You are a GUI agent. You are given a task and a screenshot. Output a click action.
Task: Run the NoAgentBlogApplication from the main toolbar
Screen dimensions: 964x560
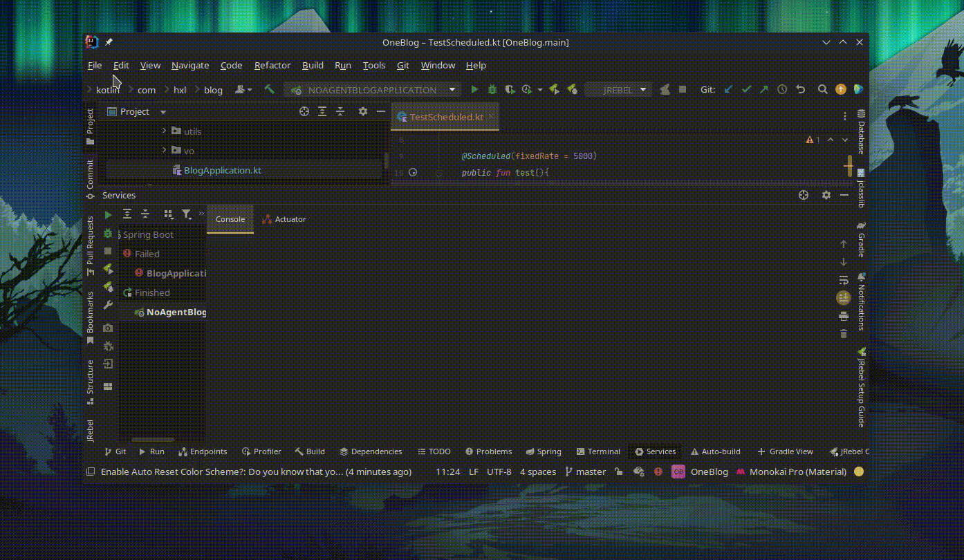pyautogui.click(x=474, y=89)
